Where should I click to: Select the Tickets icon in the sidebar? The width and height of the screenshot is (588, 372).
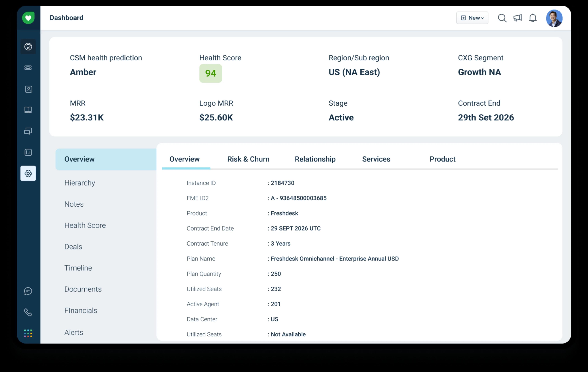(x=28, y=68)
